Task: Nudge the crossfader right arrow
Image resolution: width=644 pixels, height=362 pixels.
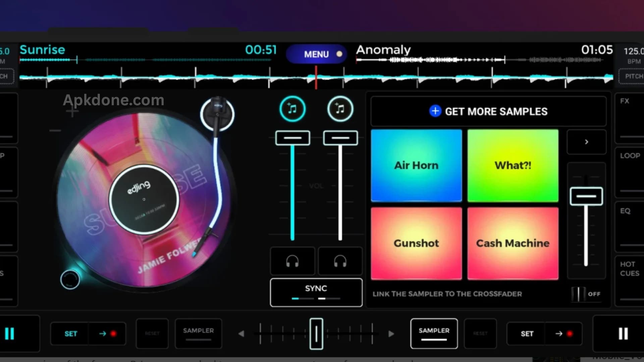Action: (391, 334)
